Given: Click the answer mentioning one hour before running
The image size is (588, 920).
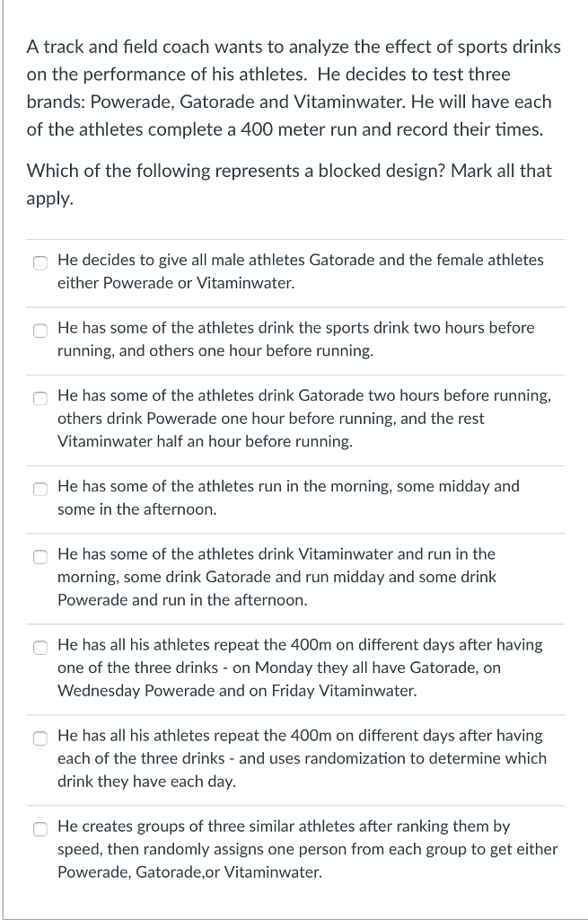Looking at the screenshot, I should point(296,340).
